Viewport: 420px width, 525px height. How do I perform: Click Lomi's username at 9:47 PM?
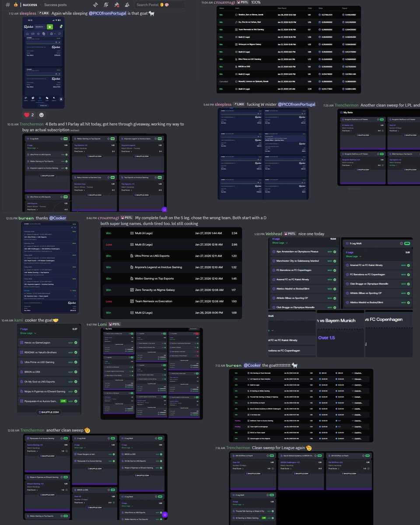pos(102,324)
